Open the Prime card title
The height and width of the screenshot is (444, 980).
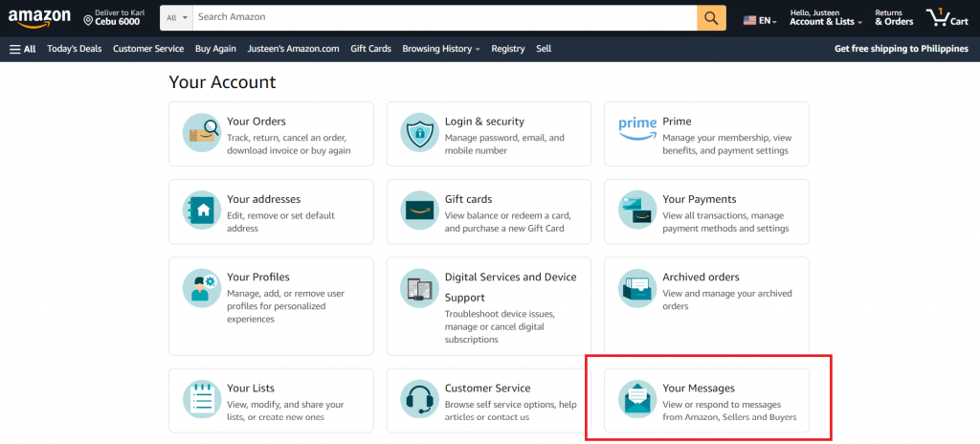pos(677,122)
